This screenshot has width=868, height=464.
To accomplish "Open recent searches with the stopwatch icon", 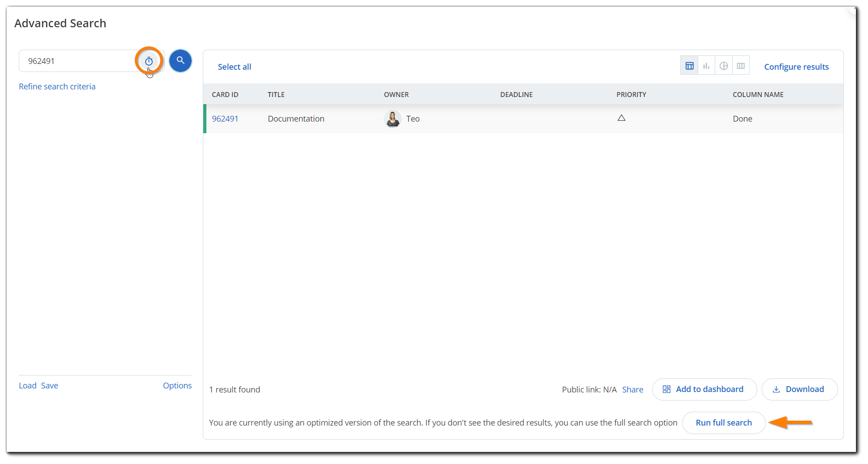I will point(149,60).
